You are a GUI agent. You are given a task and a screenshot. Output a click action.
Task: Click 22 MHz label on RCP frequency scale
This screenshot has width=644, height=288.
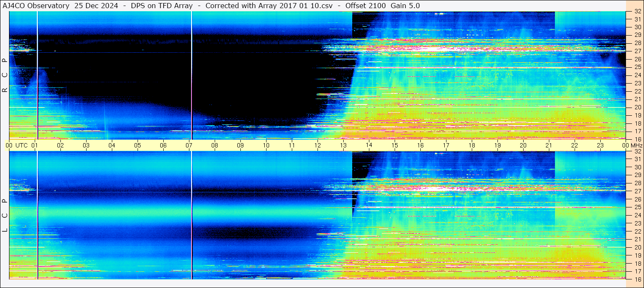point(637,91)
